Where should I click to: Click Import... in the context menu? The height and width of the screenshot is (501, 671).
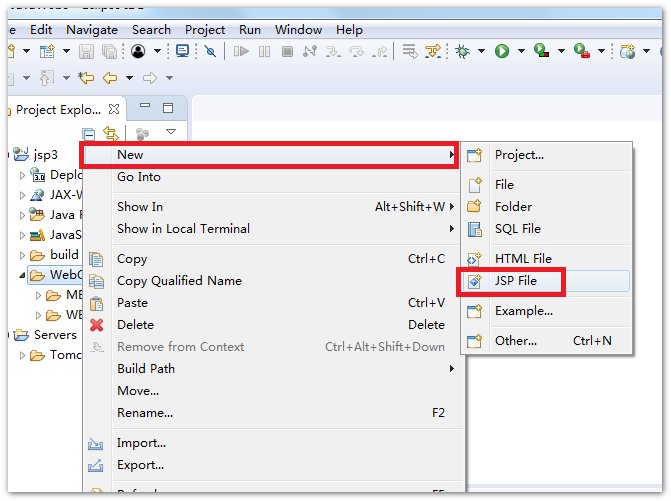(141, 443)
